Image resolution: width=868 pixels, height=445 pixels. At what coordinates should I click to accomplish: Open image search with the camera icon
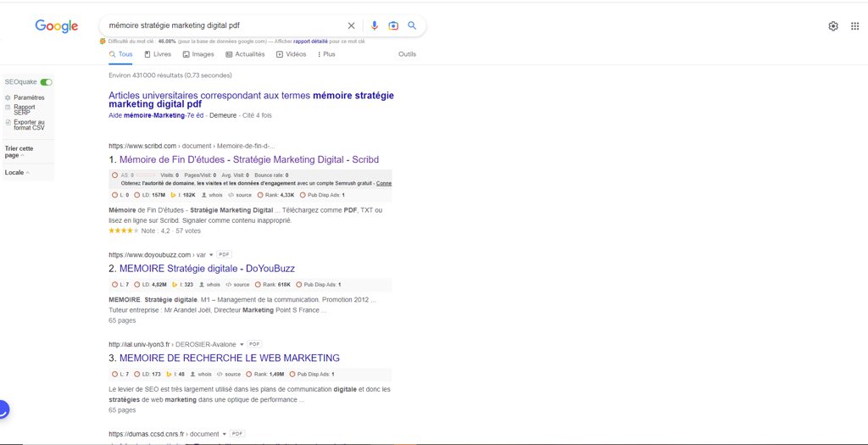pos(393,25)
